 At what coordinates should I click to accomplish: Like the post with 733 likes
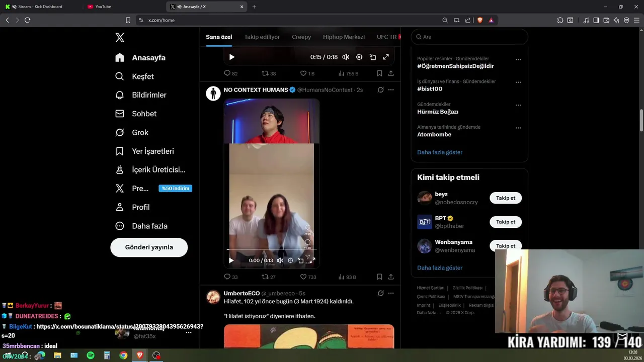(308, 277)
